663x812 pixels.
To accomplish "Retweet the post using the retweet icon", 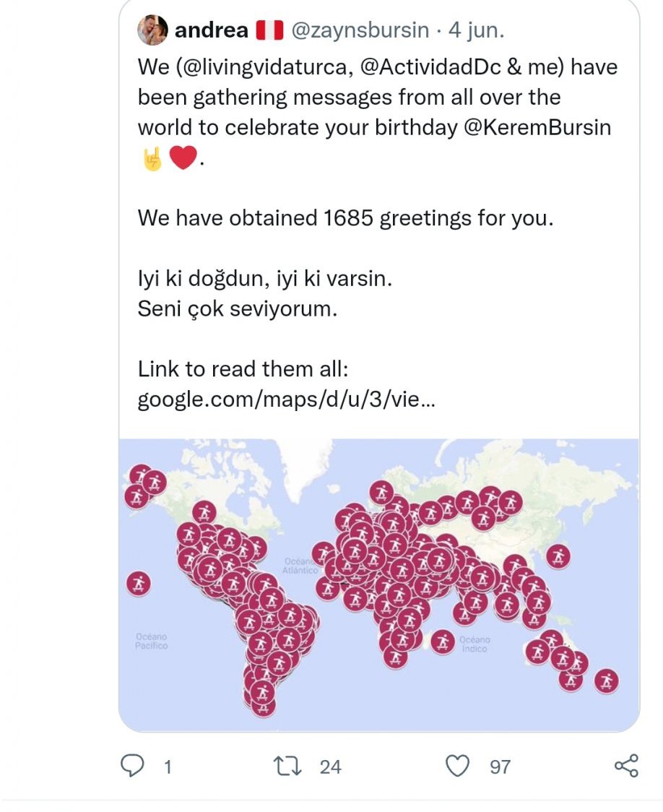I will tap(287, 766).
